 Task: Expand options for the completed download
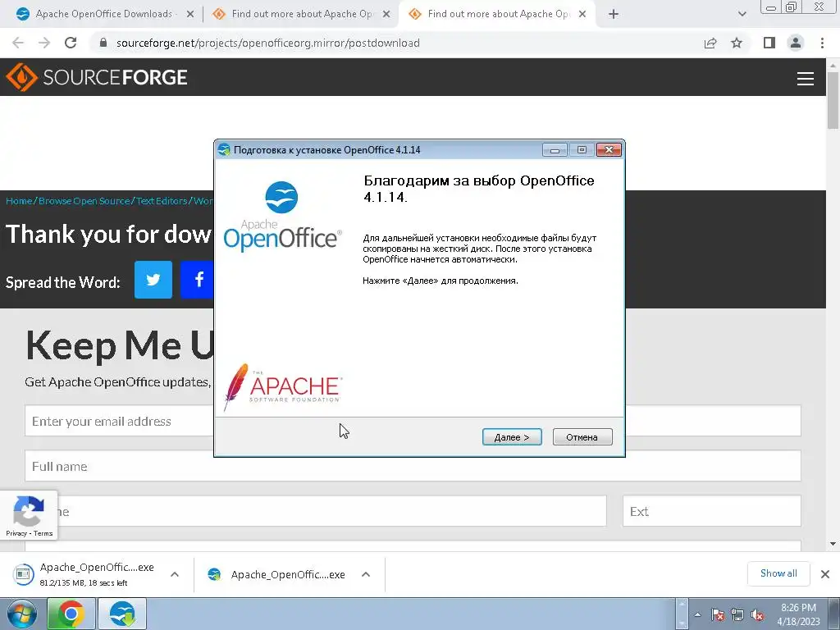coord(366,574)
